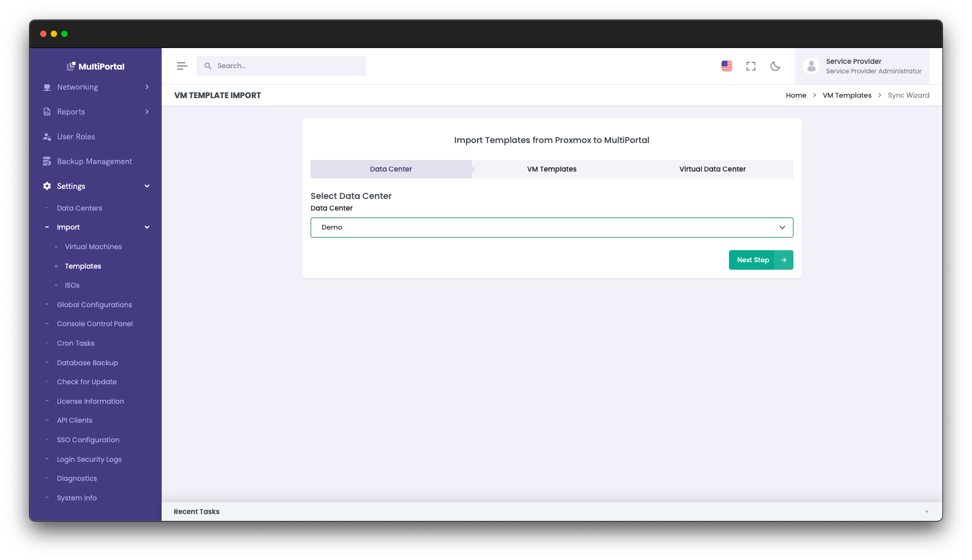Open the Networking section icon in sidebar
Image resolution: width=972 pixels, height=560 pixels.
coord(46,87)
